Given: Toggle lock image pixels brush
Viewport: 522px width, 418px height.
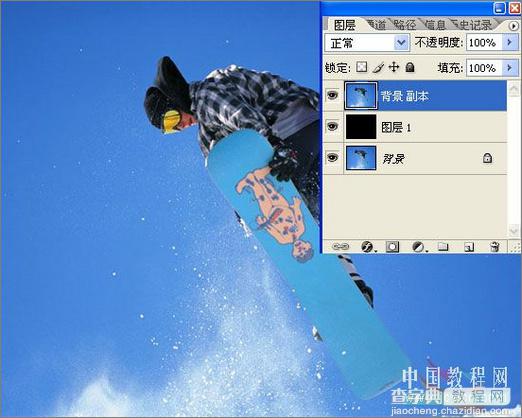Looking at the screenshot, I should (378, 67).
